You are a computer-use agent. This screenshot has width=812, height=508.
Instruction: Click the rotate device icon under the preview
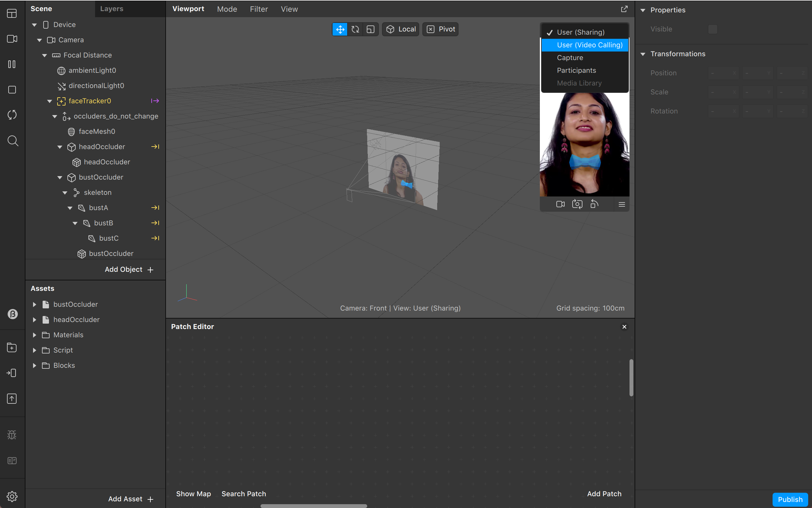[x=594, y=204]
